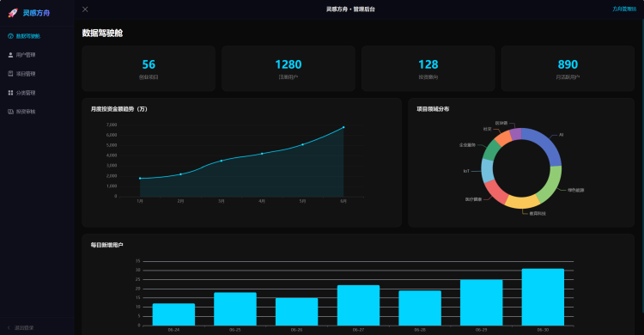This screenshot has height=335, width=644.
Task: Select the dashboard gauge icon 数据驾驶舱
Action: coord(10,36)
